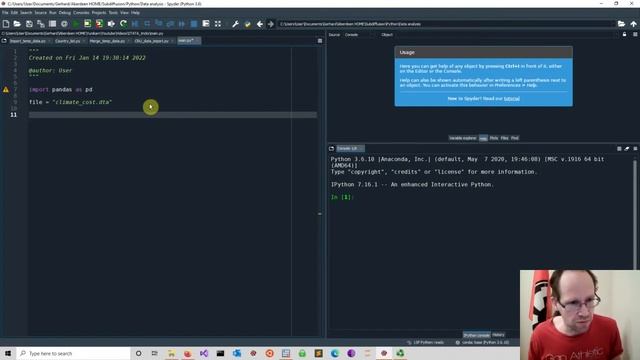Switch to the History tab
The height and width of the screenshot is (360, 640).
click(x=498, y=335)
